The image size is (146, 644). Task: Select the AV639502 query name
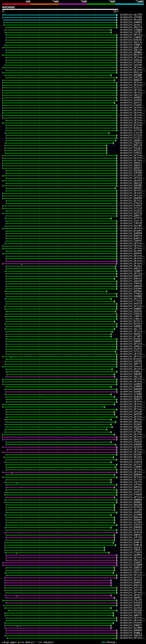(8, 7)
